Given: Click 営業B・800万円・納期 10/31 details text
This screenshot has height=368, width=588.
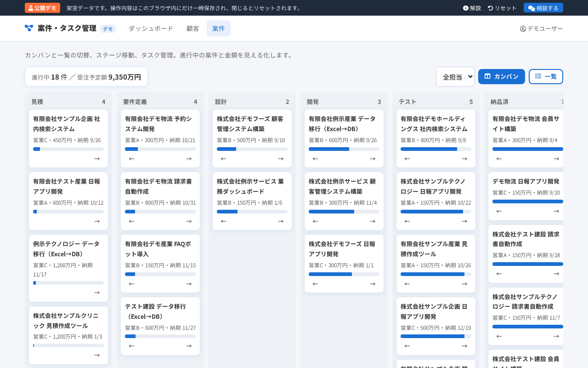Looking at the screenshot, I should click(x=160, y=203).
